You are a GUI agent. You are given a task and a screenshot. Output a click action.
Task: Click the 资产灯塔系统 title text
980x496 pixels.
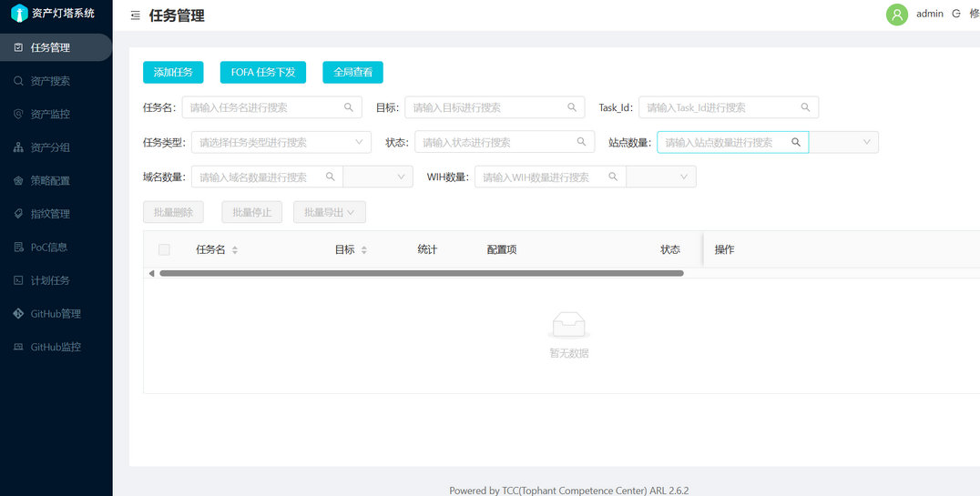(63, 13)
